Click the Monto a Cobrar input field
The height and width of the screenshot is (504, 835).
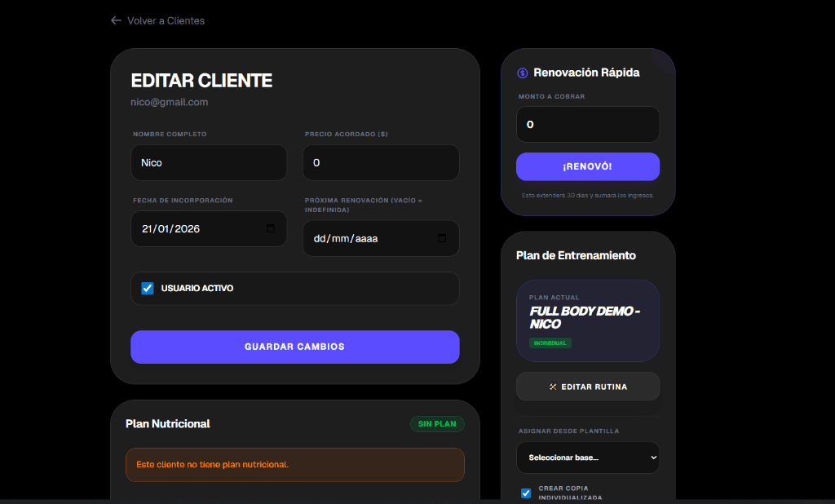587,124
